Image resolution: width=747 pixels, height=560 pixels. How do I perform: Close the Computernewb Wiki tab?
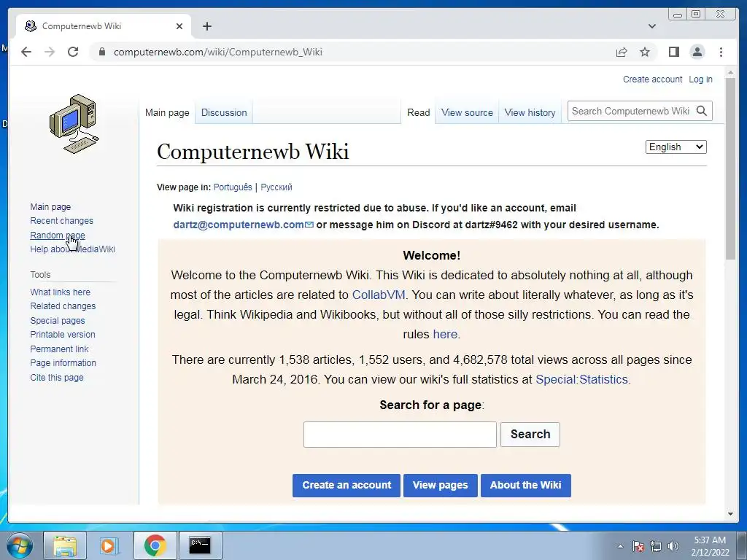(179, 26)
